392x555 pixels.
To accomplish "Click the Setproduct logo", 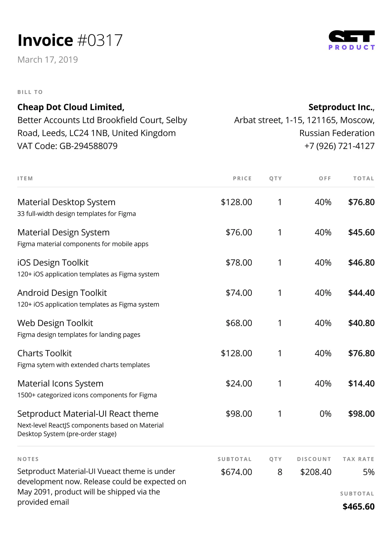I will [x=351, y=40].
